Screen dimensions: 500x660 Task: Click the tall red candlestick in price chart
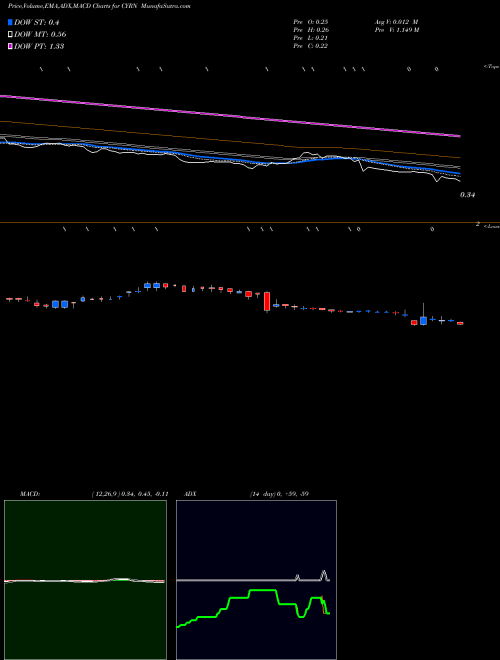click(x=267, y=302)
